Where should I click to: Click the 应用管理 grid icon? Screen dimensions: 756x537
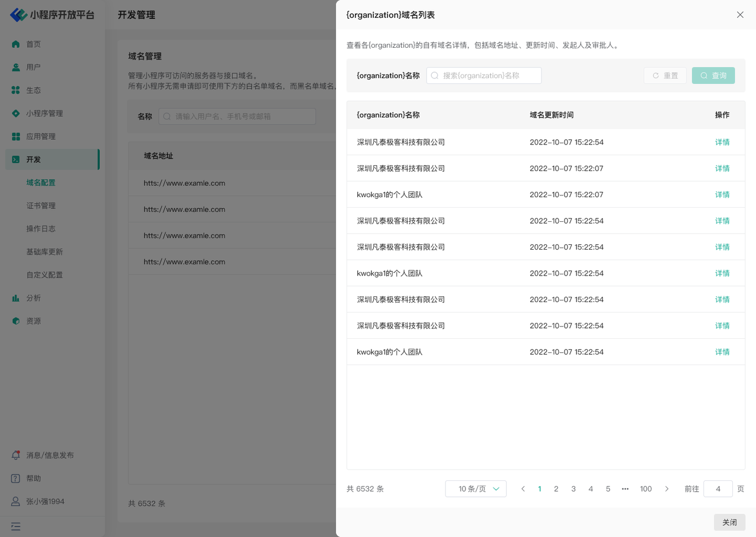click(x=16, y=136)
